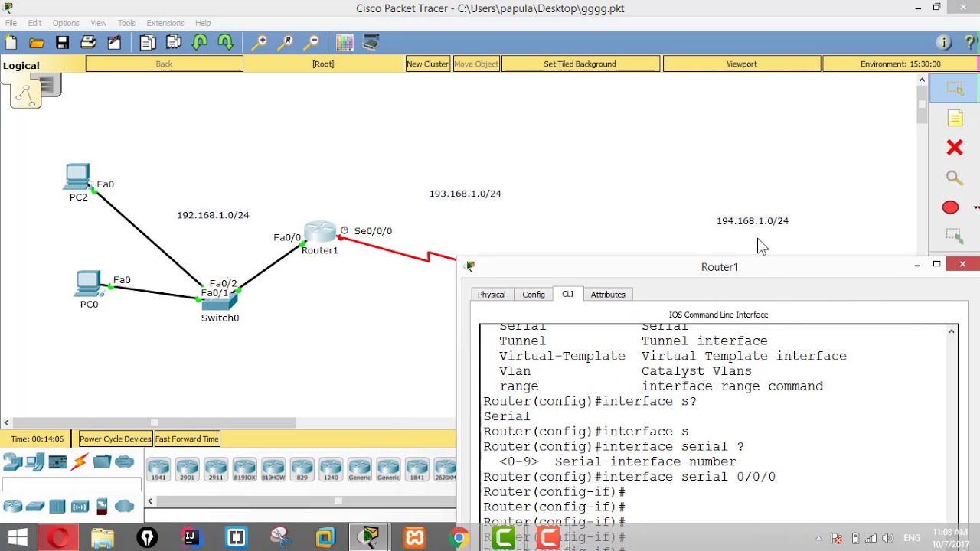Zoom in on the workspace
This screenshot has height=551, width=980.
click(x=260, y=43)
